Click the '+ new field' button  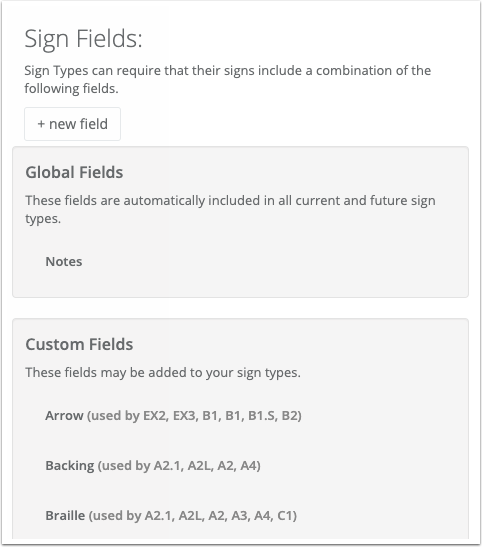pos(72,124)
